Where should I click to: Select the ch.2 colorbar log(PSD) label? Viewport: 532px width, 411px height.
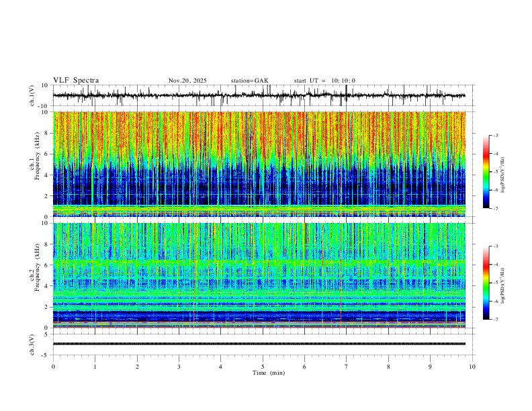pyautogui.click(x=503, y=285)
